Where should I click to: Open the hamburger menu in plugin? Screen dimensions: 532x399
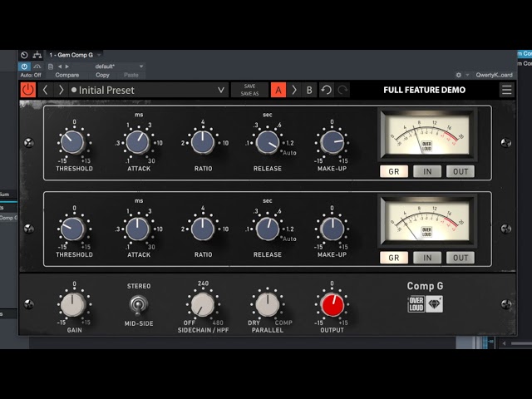(x=507, y=90)
